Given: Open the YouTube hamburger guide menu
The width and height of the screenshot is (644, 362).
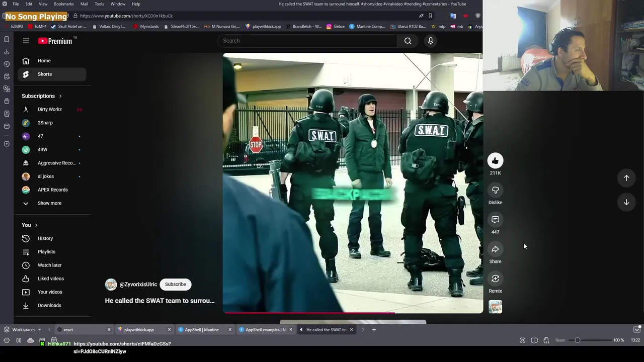Looking at the screenshot, I should [x=26, y=41].
